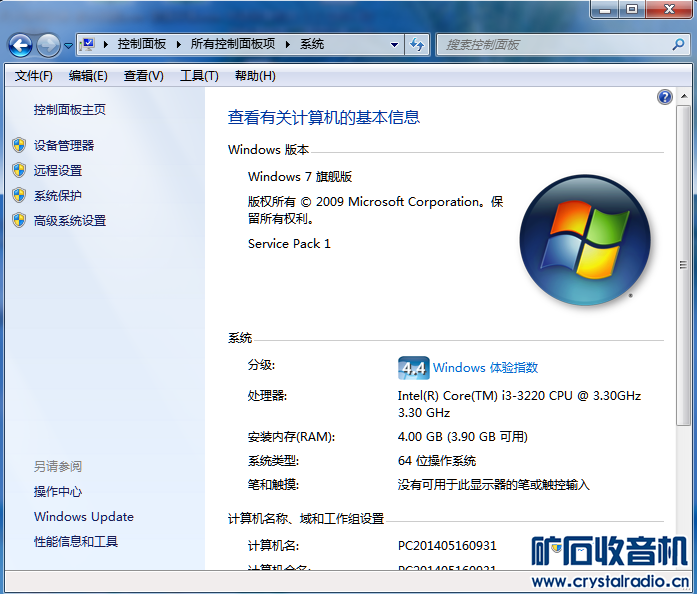Image resolution: width=697 pixels, height=594 pixels.
Task: Select the 所有控制面板项 breadcrumb
Action: pyautogui.click(x=233, y=44)
